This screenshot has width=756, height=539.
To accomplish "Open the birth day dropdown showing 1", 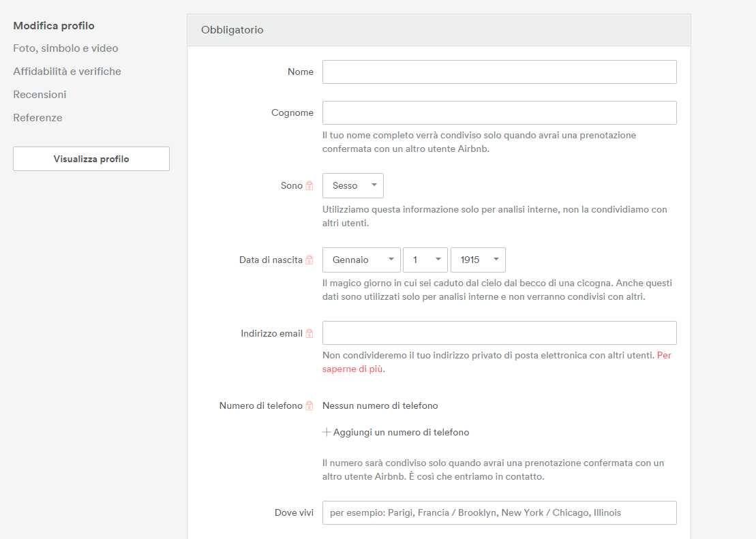I will [425, 260].
